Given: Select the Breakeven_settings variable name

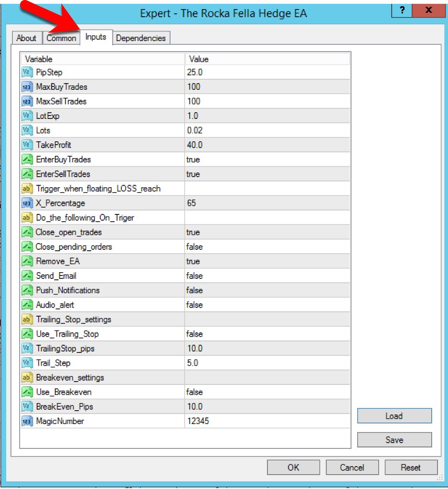Looking at the screenshot, I should 70,378.
